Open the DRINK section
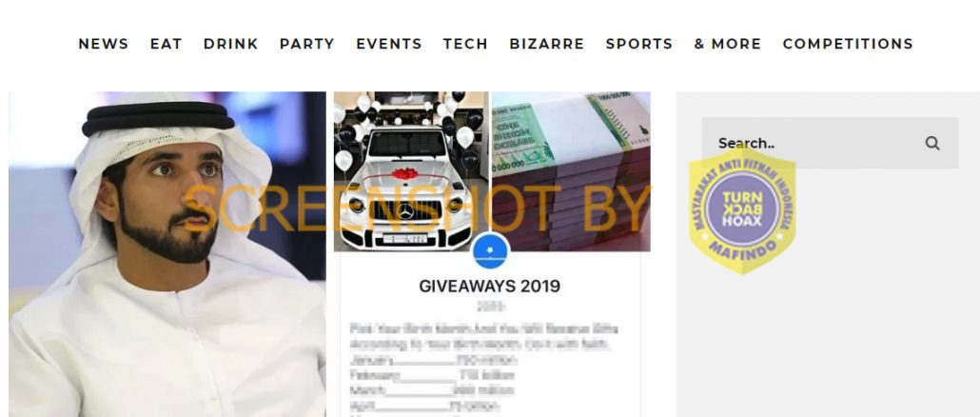 point(230,44)
